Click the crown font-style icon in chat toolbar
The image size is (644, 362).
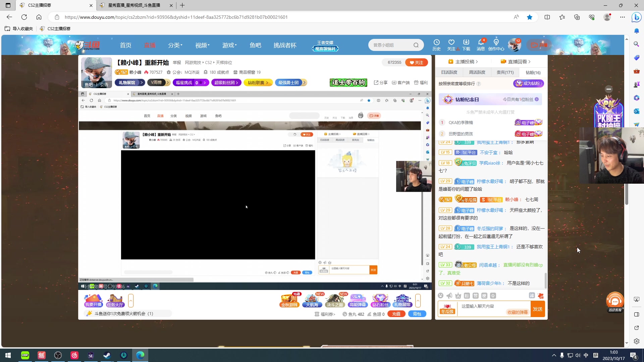[458, 295]
